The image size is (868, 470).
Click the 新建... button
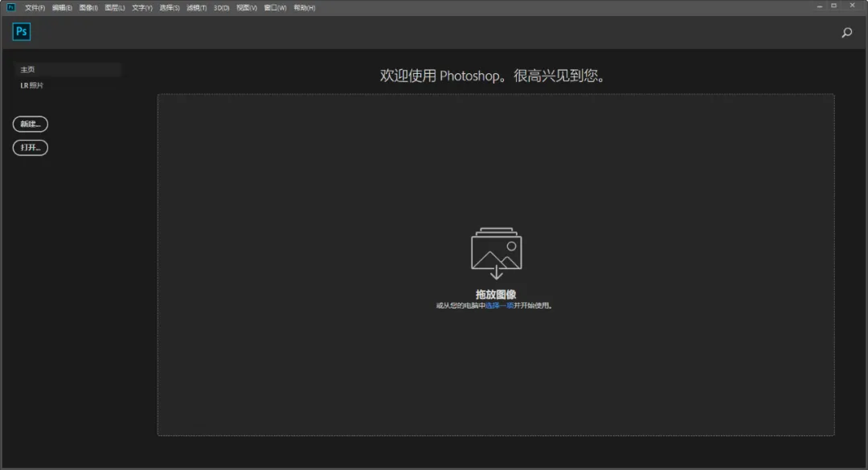coord(31,124)
